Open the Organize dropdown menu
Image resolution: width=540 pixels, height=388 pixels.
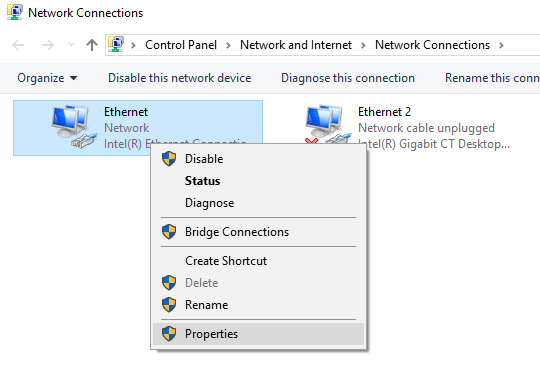(x=47, y=78)
